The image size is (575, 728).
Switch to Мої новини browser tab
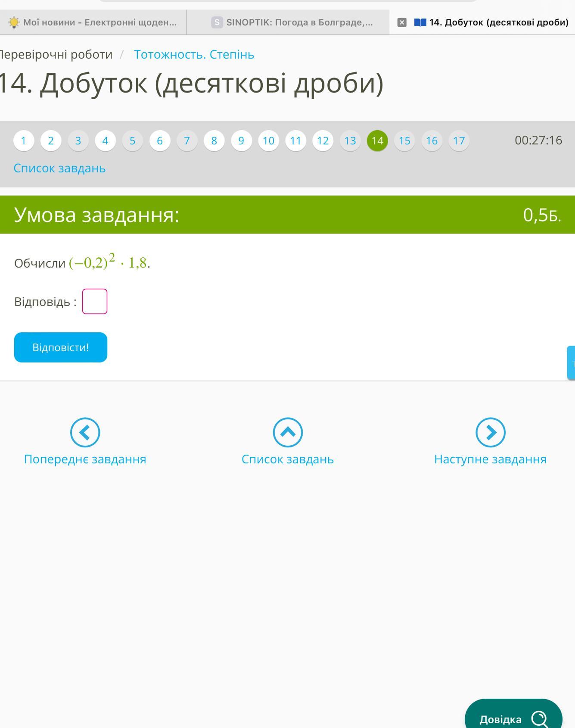pyautogui.click(x=99, y=22)
